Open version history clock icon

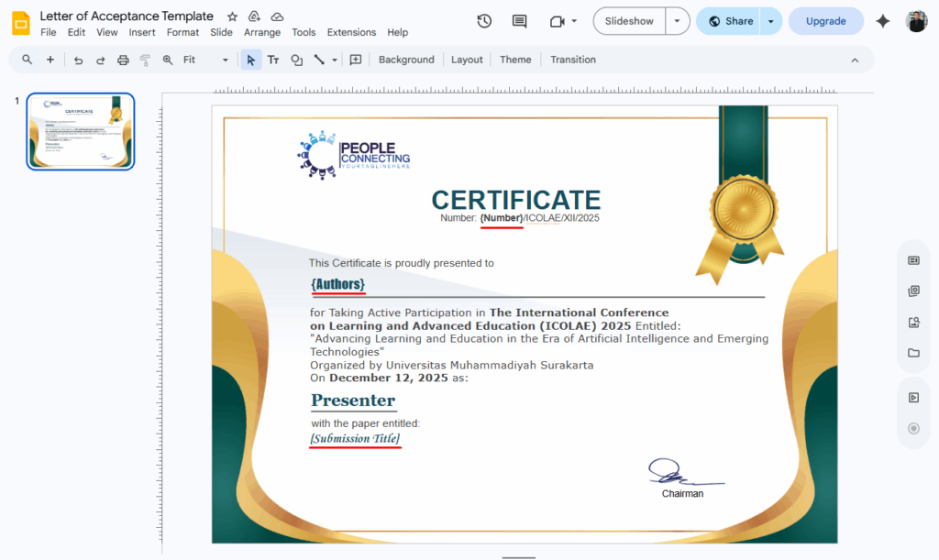(x=484, y=21)
